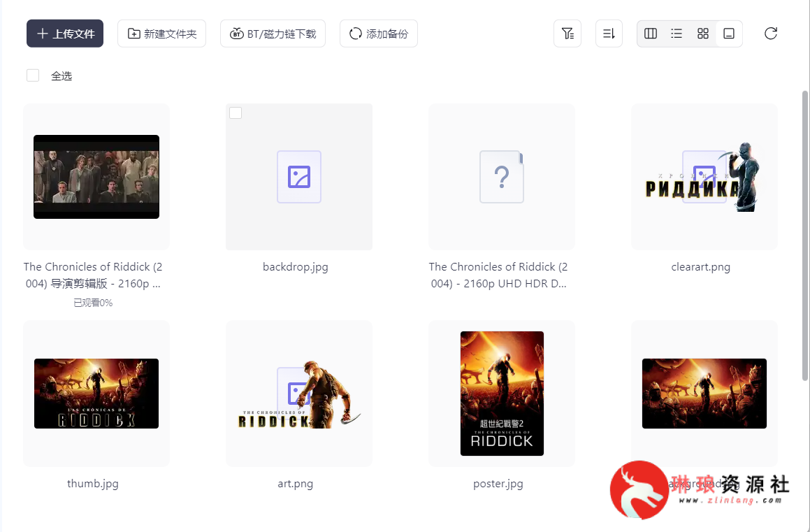Open the 导演剪辑版 video thumbnail
Screen dimensions: 810x532
[96, 177]
